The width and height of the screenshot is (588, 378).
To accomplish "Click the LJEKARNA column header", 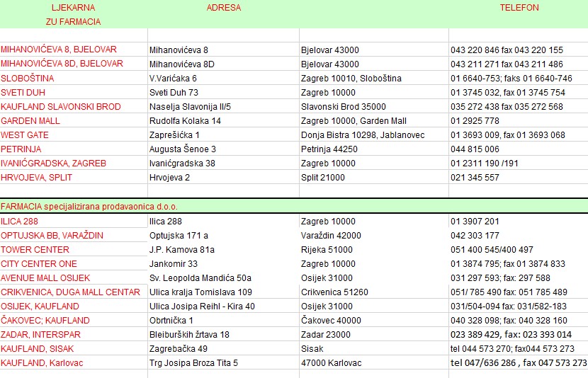I will (74, 8).
